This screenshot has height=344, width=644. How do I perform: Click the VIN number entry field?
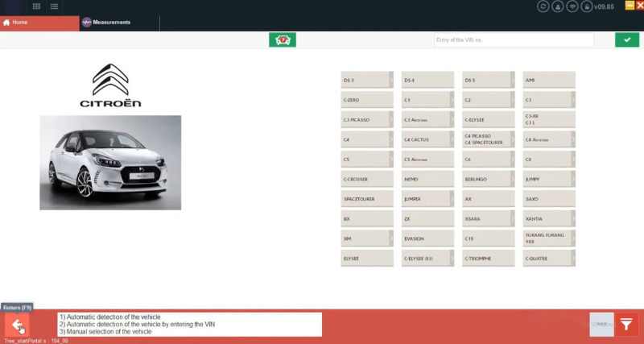point(514,39)
